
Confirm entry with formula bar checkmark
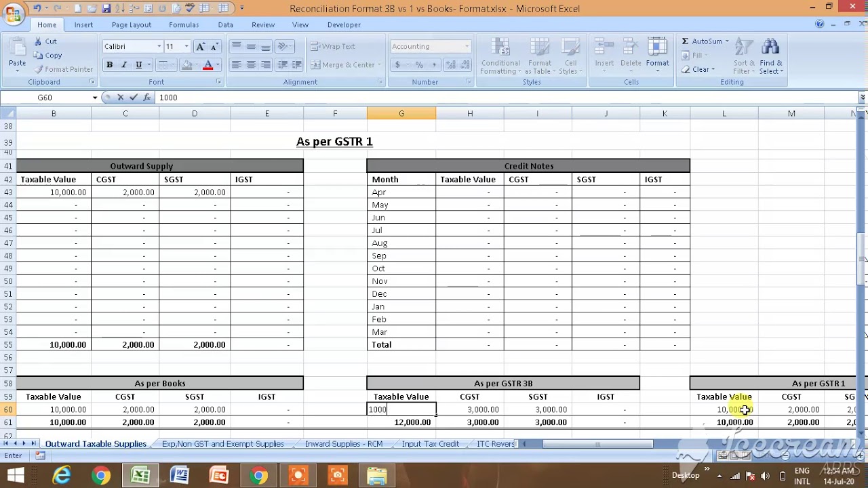tap(134, 98)
